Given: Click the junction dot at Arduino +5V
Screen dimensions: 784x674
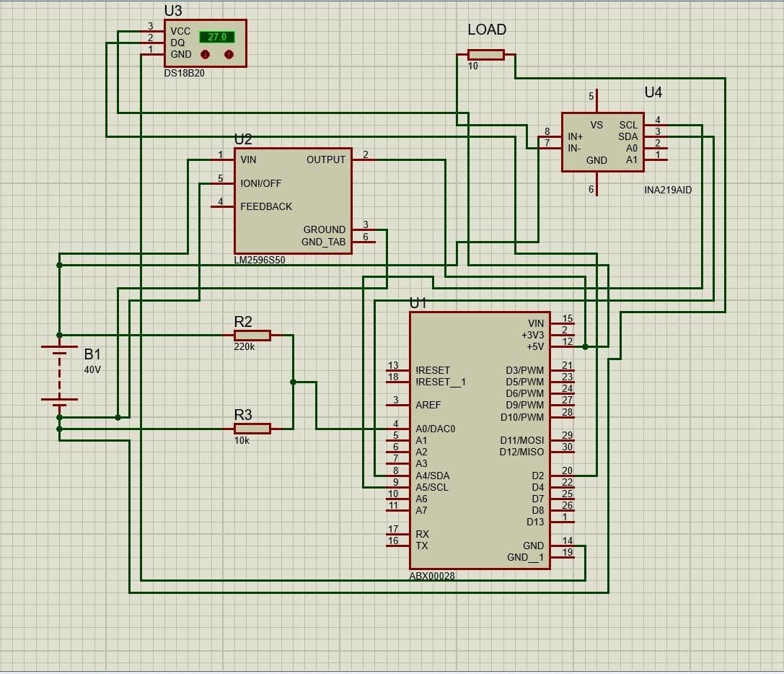Looking at the screenshot, I should pyautogui.click(x=586, y=347).
